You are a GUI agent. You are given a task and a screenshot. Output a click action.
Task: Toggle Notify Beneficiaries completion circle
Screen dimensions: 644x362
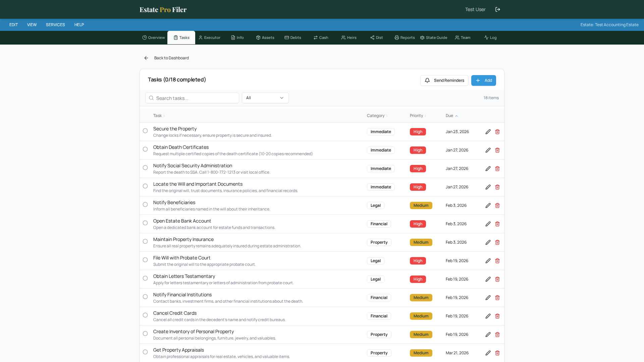pyautogui.click(x=145, y=204)
